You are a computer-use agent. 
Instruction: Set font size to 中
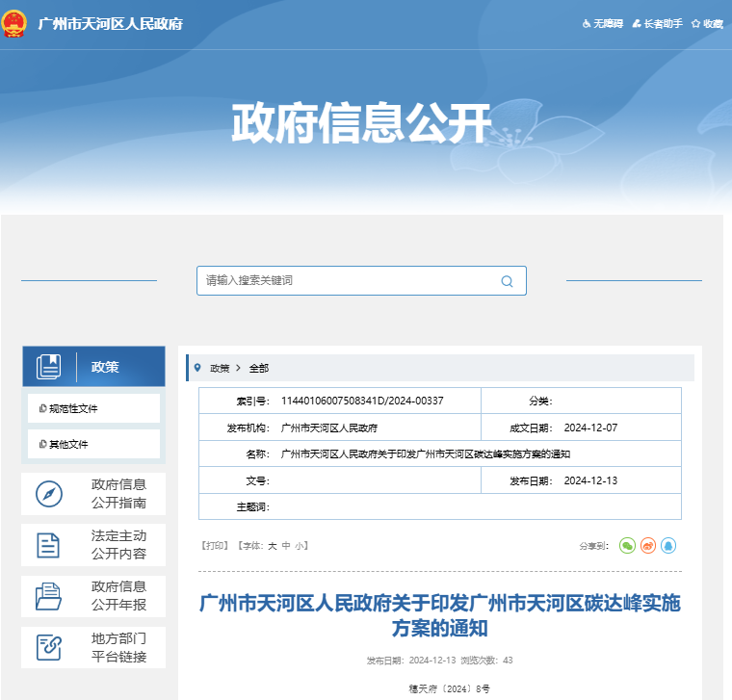[x=286, y=545]
